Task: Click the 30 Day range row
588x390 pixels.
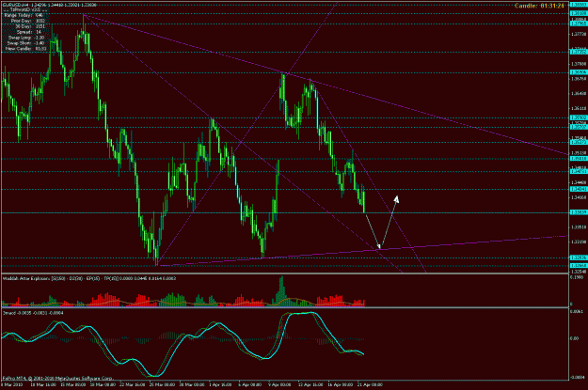Action: pos(28,26)
